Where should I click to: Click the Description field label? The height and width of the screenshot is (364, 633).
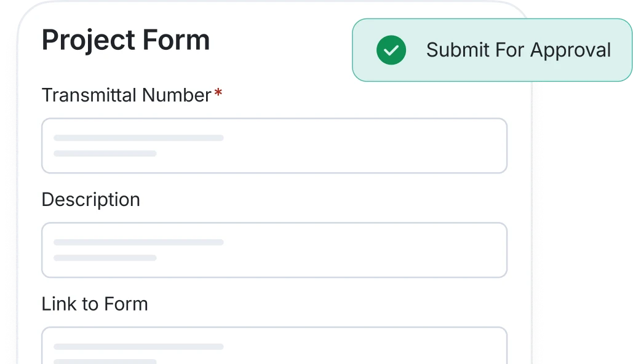tap(90, 199)
